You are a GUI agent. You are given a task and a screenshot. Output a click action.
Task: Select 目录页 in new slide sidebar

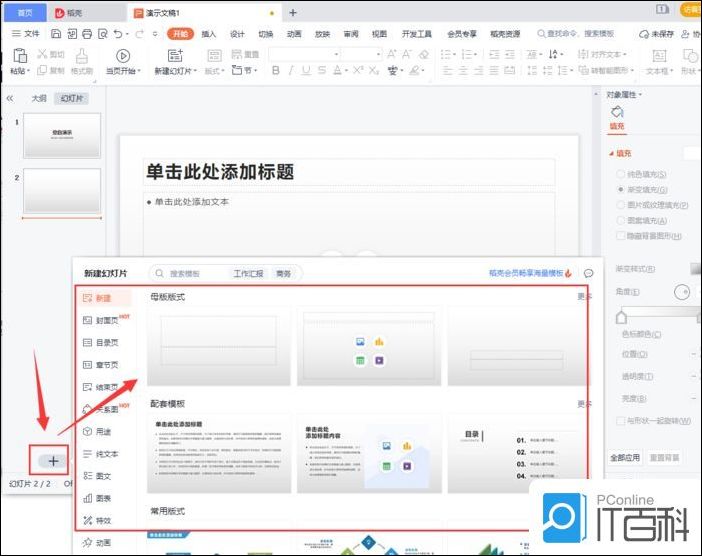[101, 342]
